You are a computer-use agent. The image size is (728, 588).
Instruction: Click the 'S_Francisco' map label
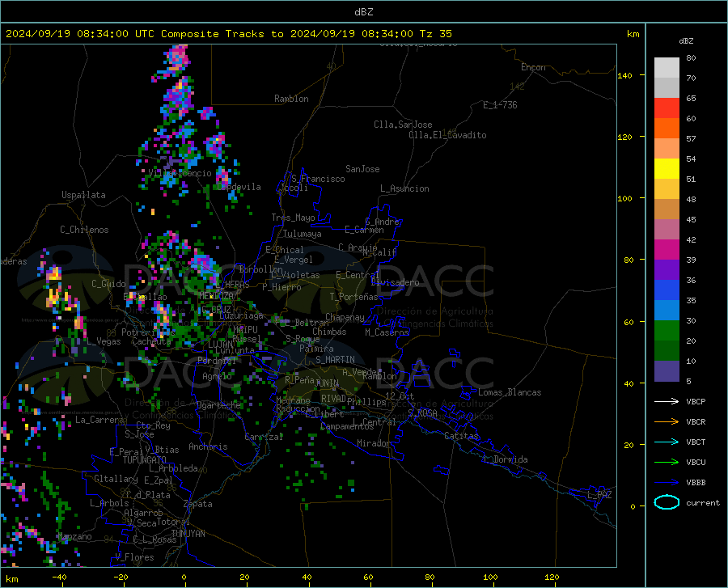pos(318,179)
